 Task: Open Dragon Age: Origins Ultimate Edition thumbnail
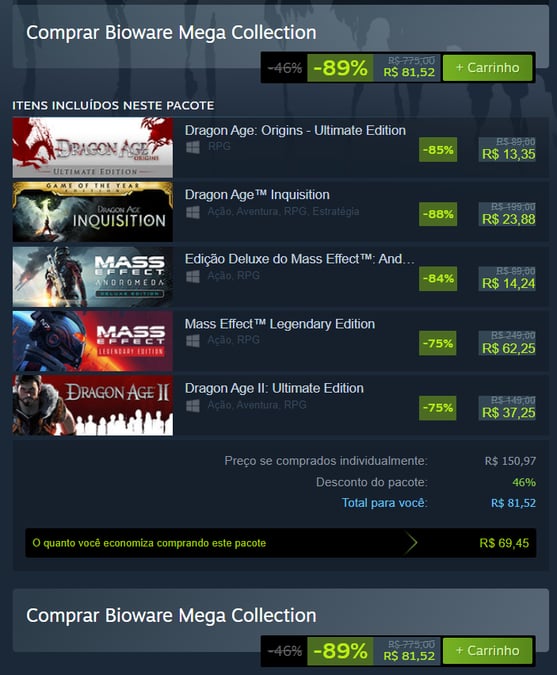pyautogui.click(x=93, y=148)
